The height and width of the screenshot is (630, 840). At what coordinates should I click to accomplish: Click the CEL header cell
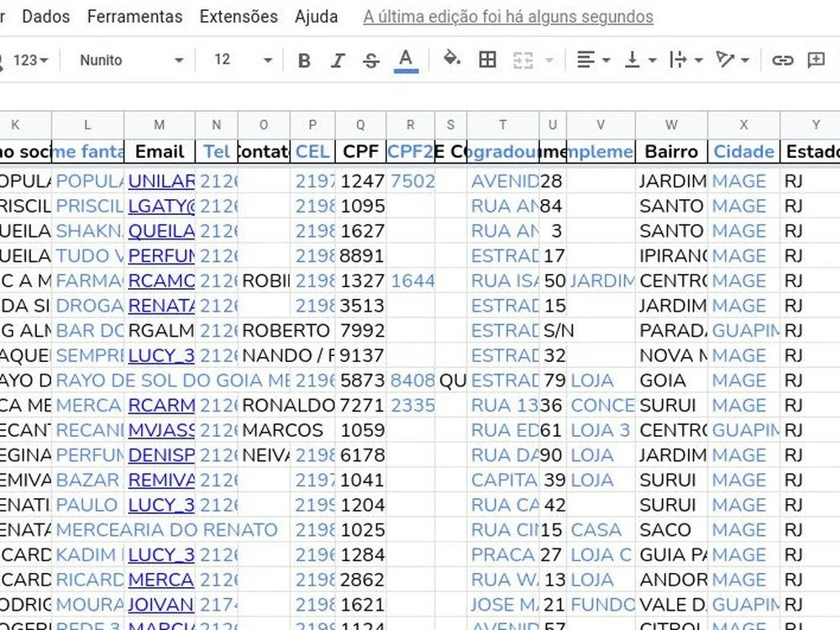tap(312, 151)
